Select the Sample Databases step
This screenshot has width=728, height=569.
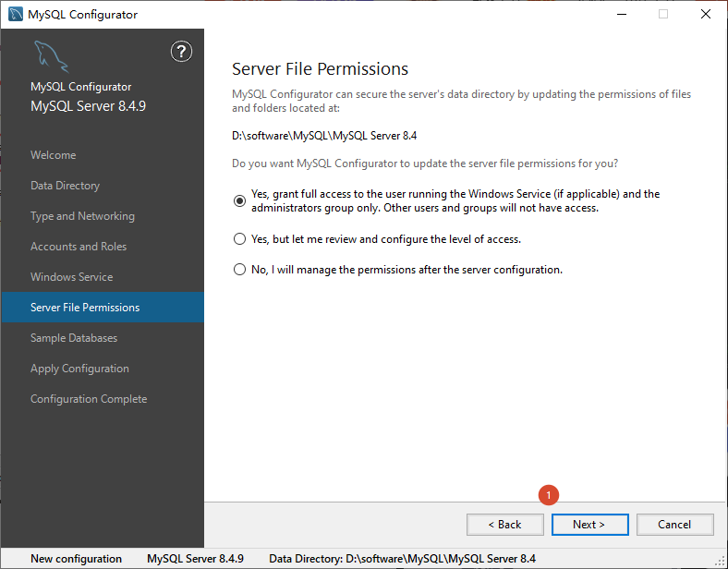click(x=74, y=338)
